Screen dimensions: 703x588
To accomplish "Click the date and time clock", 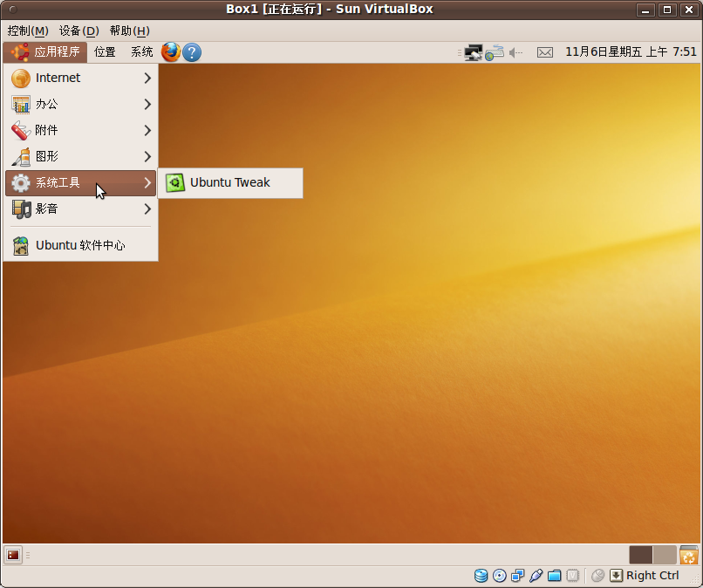I will 631,52.
